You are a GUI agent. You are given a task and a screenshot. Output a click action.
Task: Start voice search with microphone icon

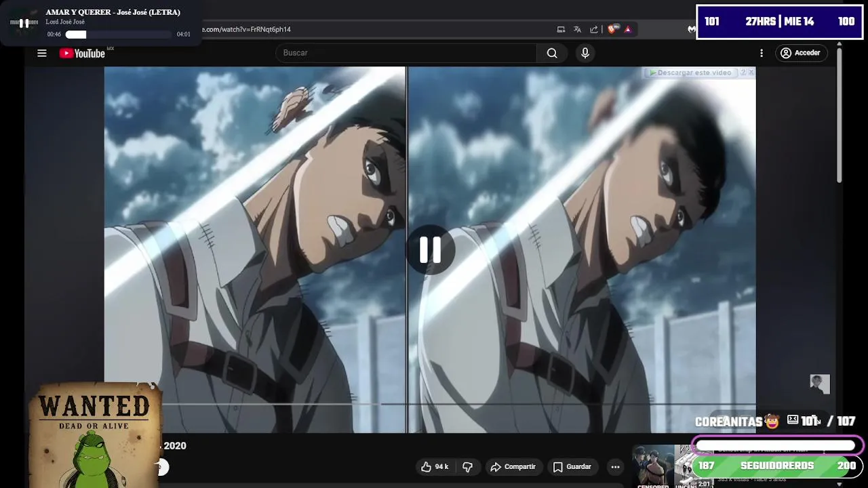click(x=585, y=53)
